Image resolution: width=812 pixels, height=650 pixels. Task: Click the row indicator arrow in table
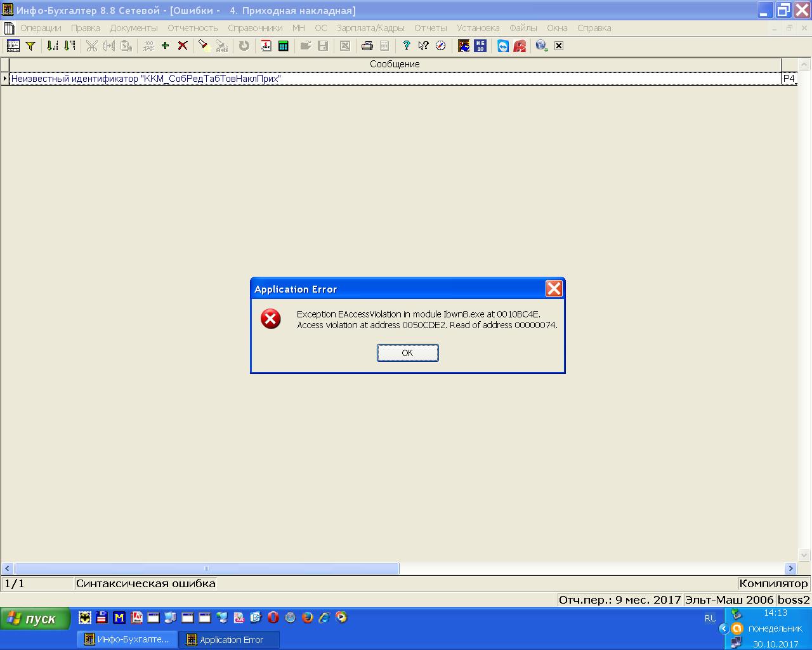(5, 79)
